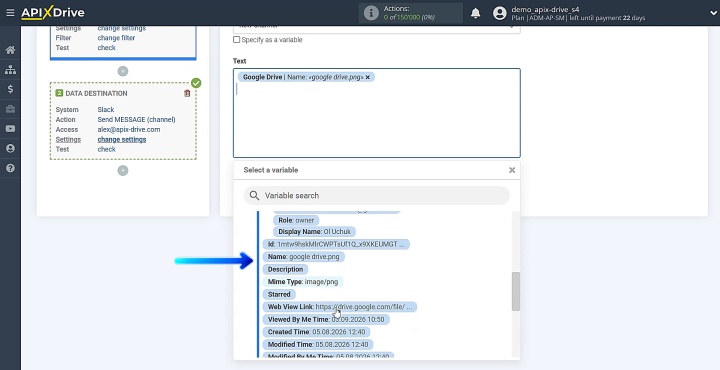Viewport: 720px width, 370px height.
Task: Click Send MESSAGE (channel) action value
Action: pyautogui.click(x=136, y=119)
